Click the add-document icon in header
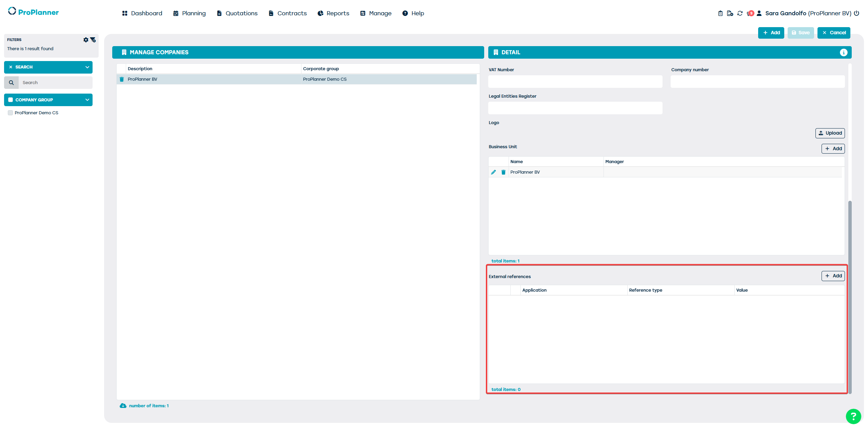 (730, 13)
